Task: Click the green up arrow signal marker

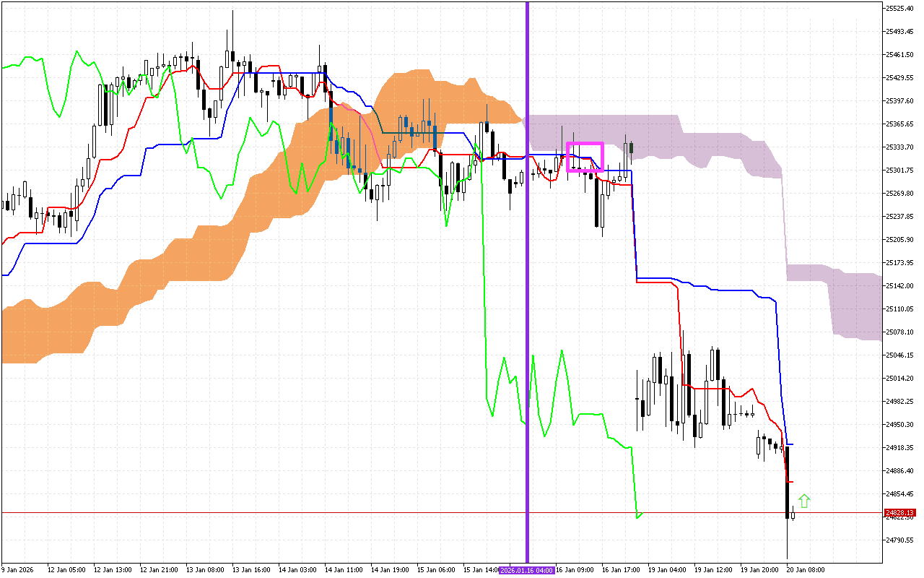Action: 804,501
